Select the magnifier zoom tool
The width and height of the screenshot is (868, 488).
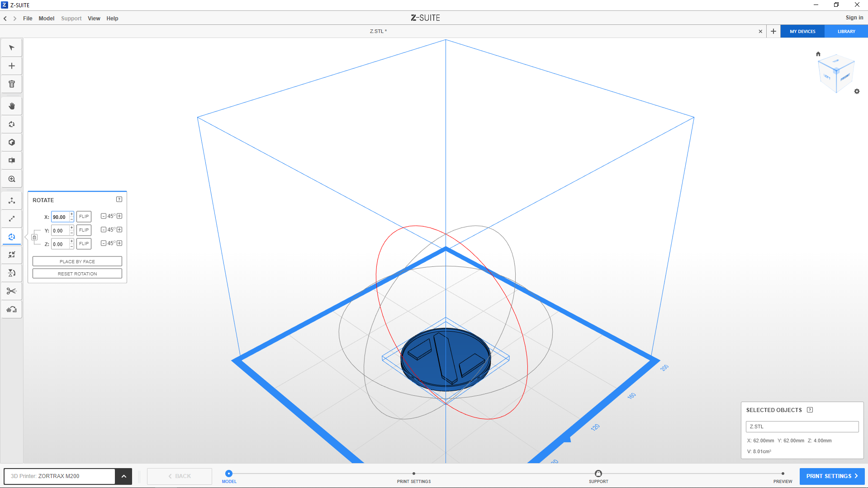click(x=12, y=179)
